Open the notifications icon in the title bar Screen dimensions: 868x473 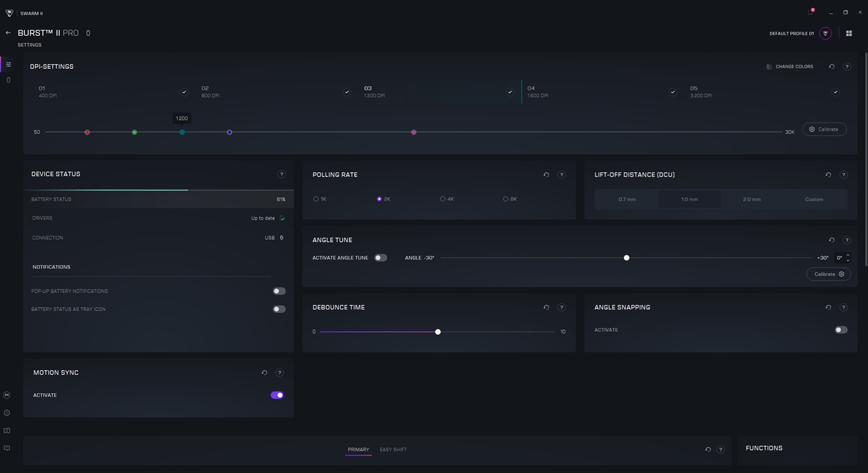[811, 12]
